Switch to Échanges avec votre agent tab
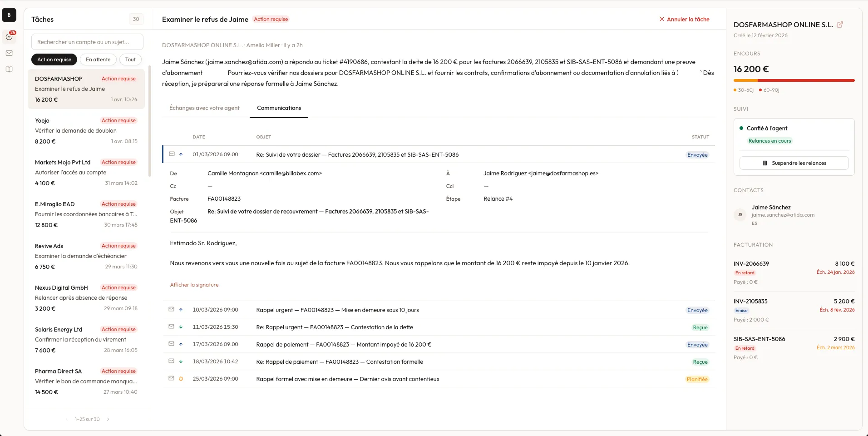 204,108
